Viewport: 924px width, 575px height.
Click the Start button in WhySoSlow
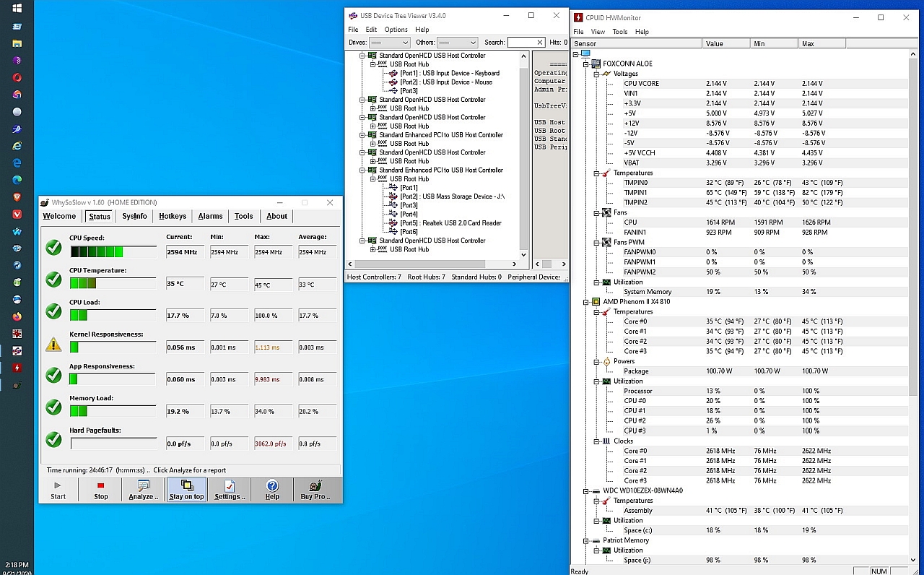pos(58,490)
